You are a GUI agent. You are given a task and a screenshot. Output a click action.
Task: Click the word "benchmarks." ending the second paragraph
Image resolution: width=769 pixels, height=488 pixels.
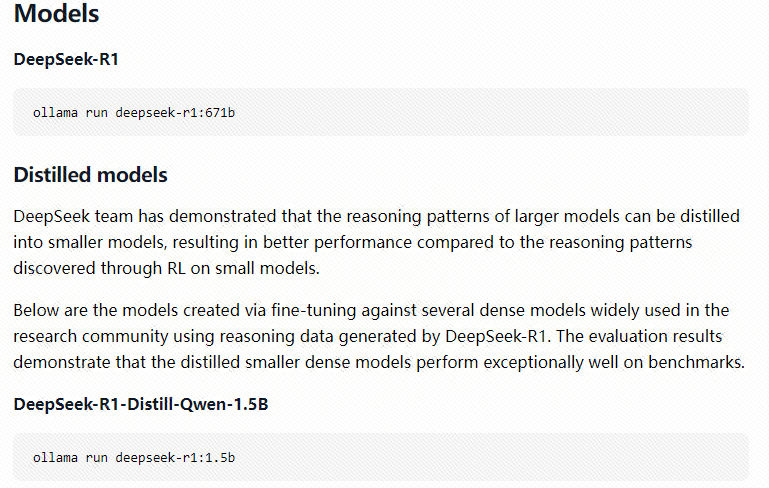[x=696, y=362]
